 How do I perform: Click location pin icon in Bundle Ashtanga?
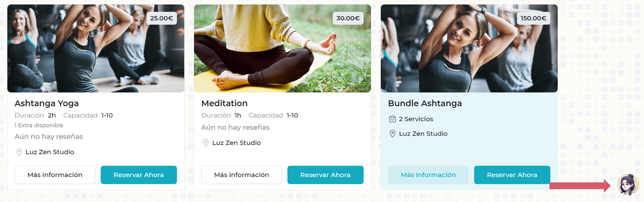point(392,133)
